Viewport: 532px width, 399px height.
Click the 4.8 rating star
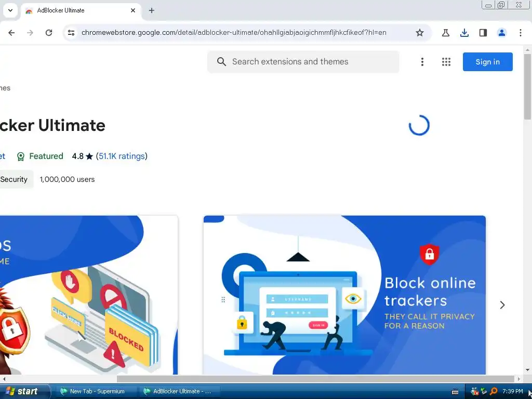click(89, 156)
